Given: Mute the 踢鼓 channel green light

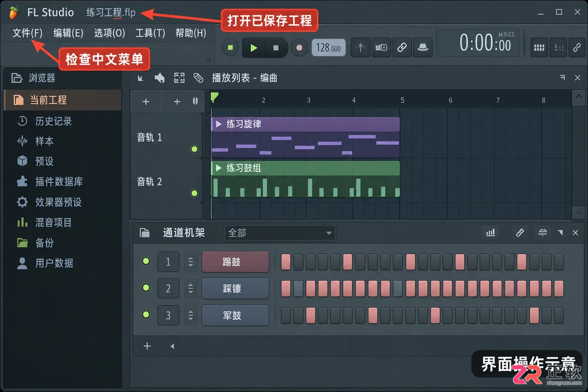Looking at the screenshot, I should pyautogui.click(x=146, y=261).
